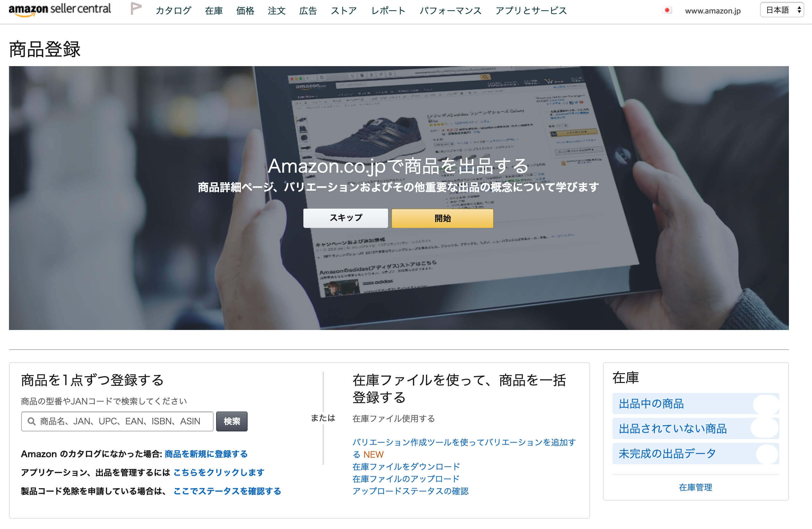Open the 広告 menu
The height and width of the screenshot is (529, 812).
308,11
